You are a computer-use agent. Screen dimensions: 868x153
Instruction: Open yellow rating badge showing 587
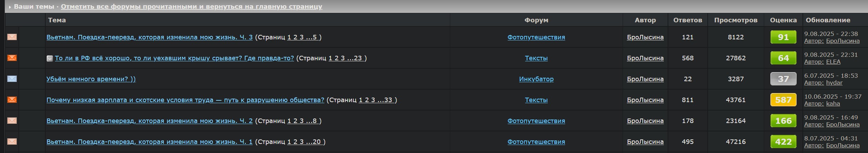pyautogui.click(x=783, y=100)
